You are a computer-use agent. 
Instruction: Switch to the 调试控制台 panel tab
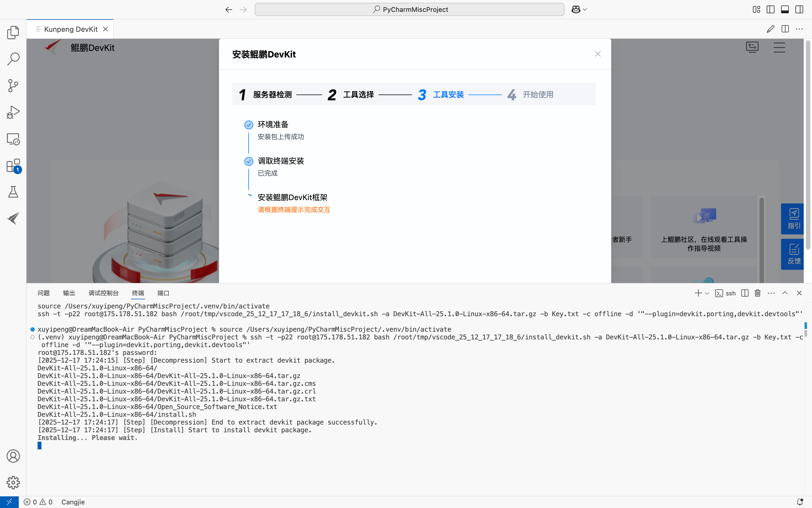coord(103,293)
